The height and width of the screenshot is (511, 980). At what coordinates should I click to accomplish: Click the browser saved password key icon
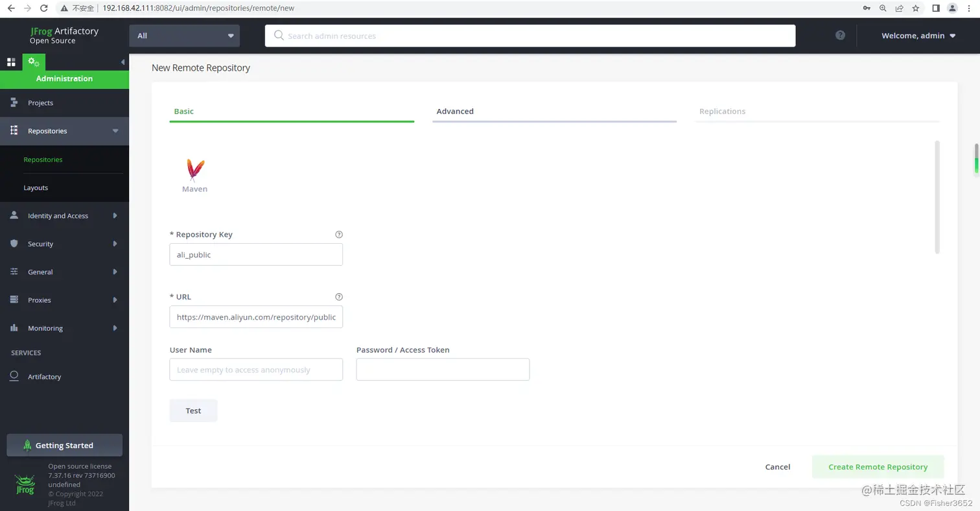[867, 8]
